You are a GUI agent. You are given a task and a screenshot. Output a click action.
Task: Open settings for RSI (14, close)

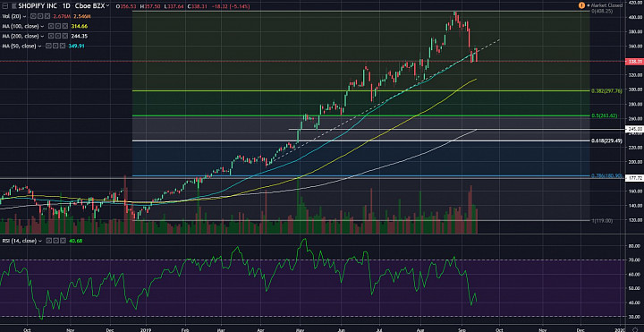pyautogui.click(x=56, y=241)
